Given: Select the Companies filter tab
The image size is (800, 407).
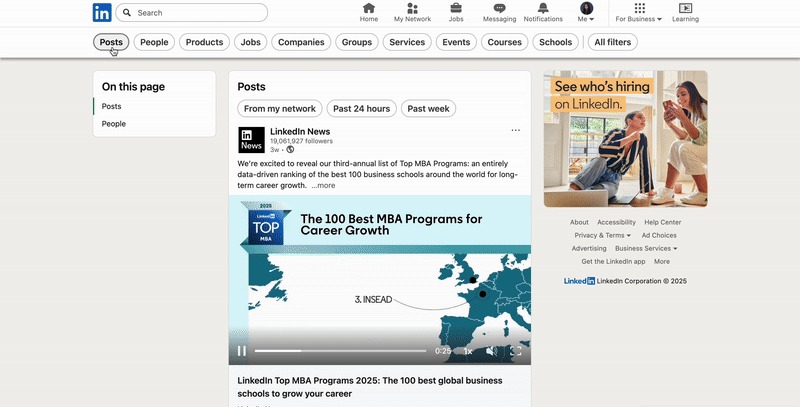Looking at the screenshot, I should coord(301,42).
